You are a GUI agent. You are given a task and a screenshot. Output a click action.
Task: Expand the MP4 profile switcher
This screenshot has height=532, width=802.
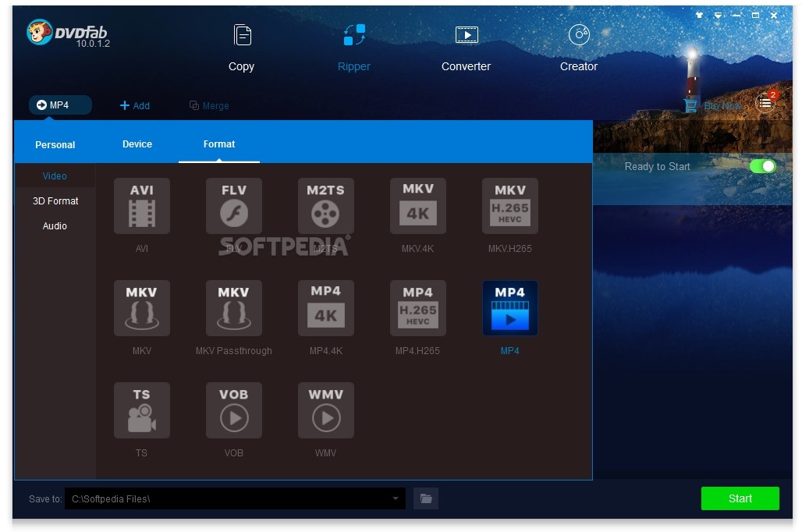(x=60, y=105)
